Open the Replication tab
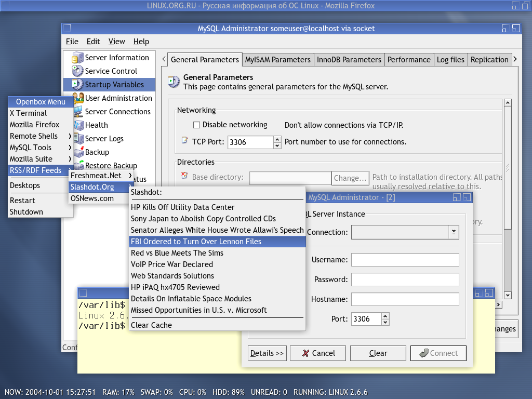The width and height of the screenshot is (532, 399). click(489, 60)
